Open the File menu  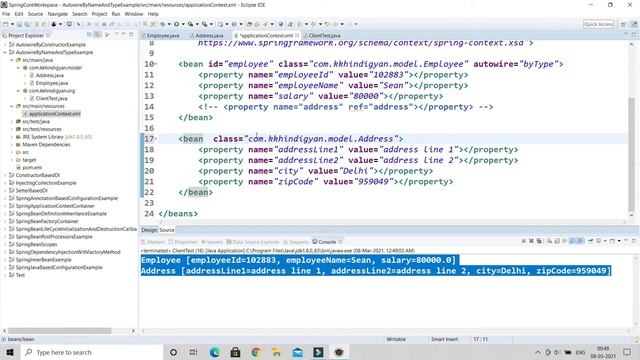coord(6,14)
